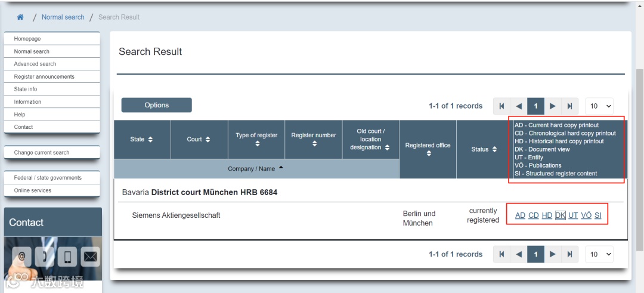Go to previous page in top paginator
Image resolution: width=644 pixels, height=293 pixels.
519,106
